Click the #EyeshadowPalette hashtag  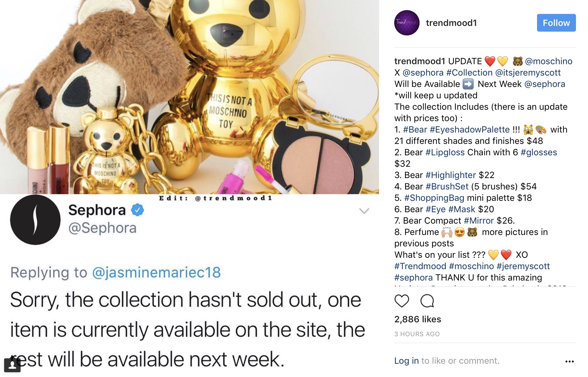(x=470, y=129)
